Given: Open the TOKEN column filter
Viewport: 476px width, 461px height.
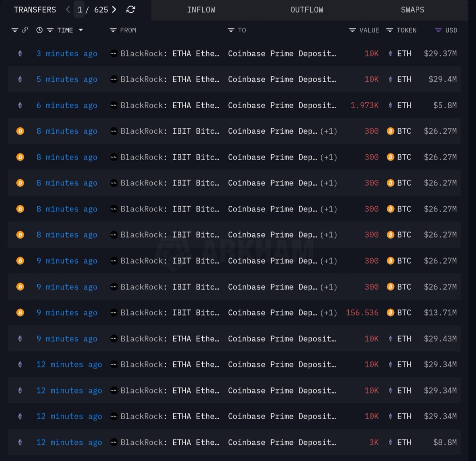Looking at the screenshot, I should pyautogui.click(x=390, y=30).
